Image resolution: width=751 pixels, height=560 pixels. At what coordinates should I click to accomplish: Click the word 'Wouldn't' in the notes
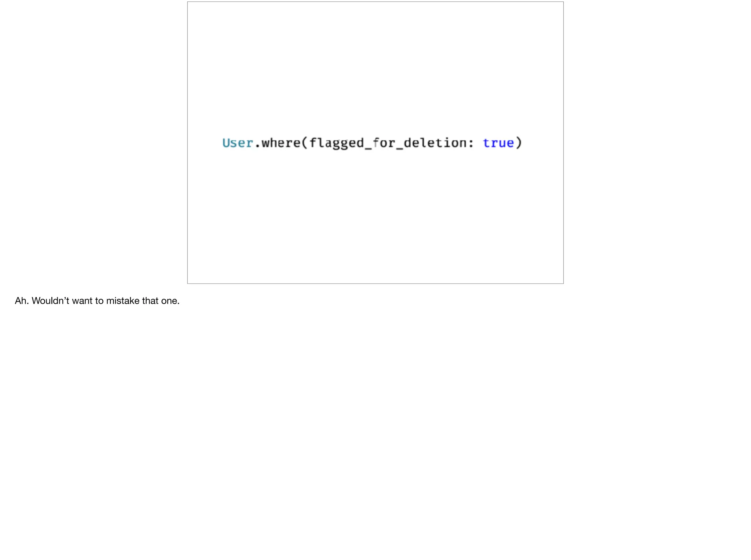click(x=51, y=301)
